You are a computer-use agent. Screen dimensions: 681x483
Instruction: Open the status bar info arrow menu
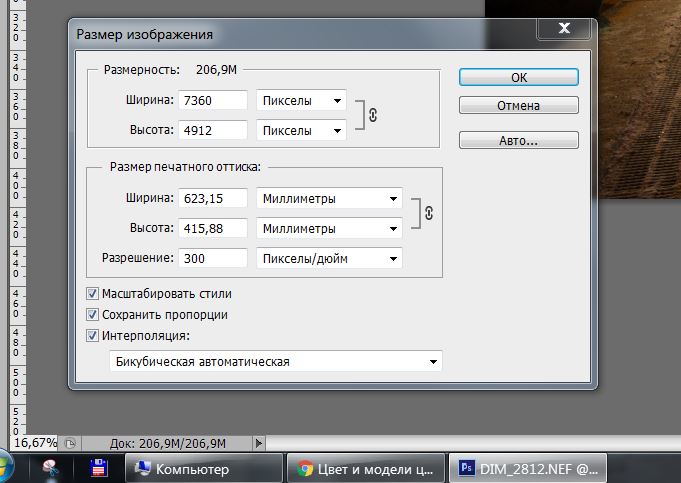pos(259,443)
